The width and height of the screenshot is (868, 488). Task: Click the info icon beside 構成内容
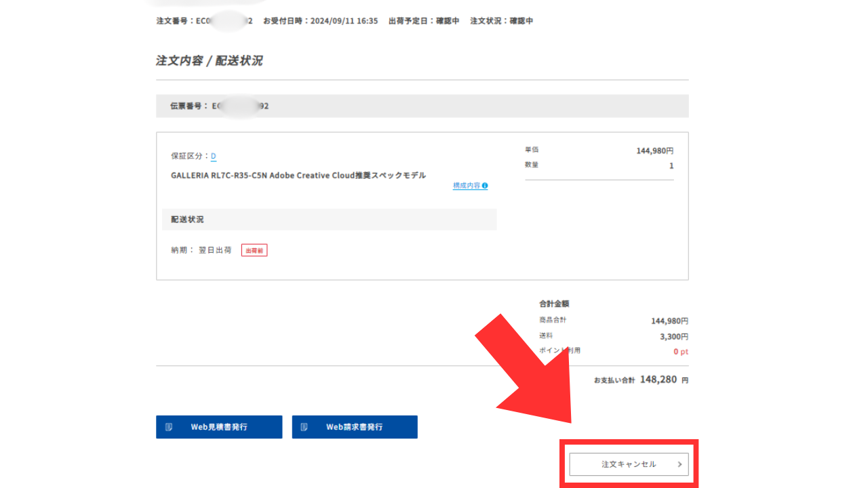point(485,186)
